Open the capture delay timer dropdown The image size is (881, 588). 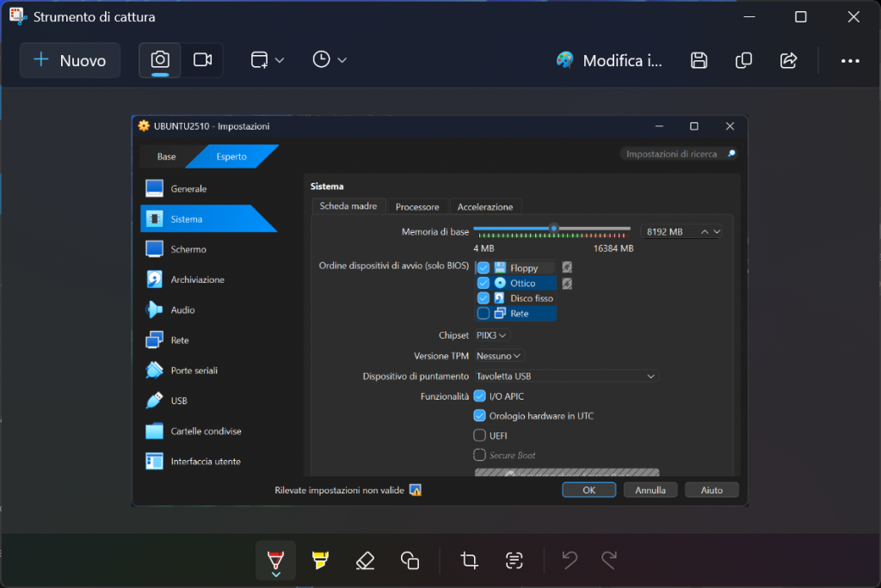(x=330, y=60)
